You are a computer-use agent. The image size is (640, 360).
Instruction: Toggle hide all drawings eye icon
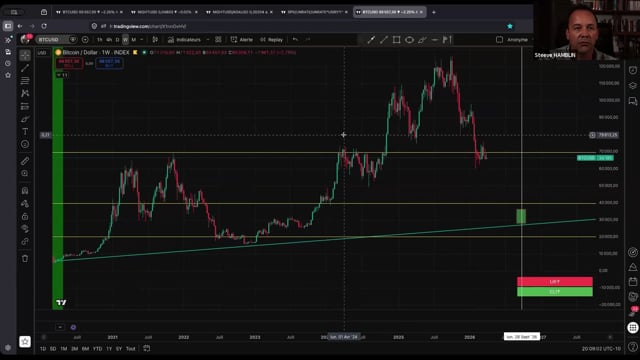click(x=25, y=229)
